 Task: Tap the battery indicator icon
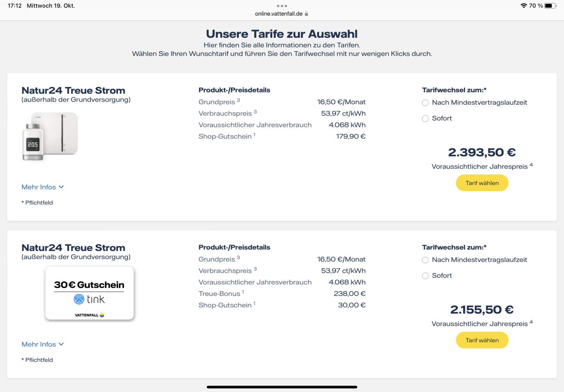pyautogui.click(x=550, y=6)
